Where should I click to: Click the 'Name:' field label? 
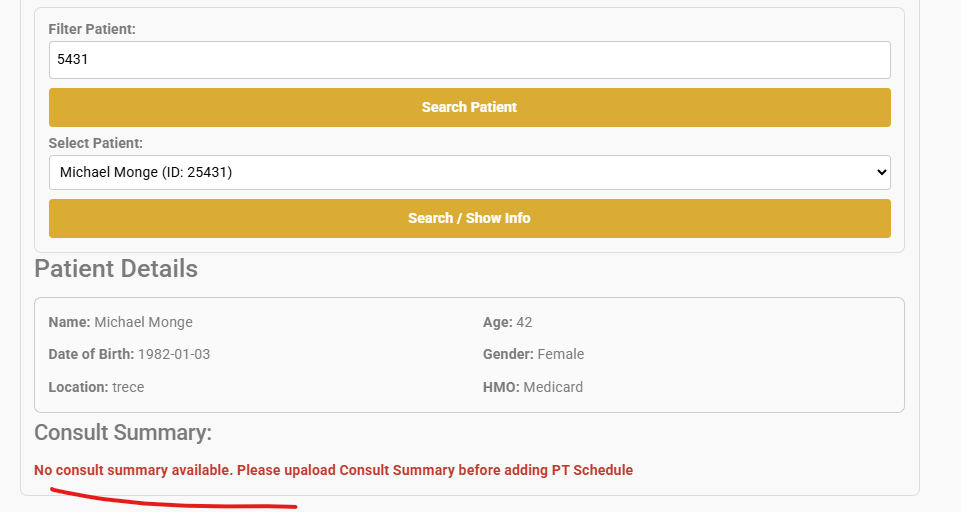pyautogui.click(x=69, y=322)
